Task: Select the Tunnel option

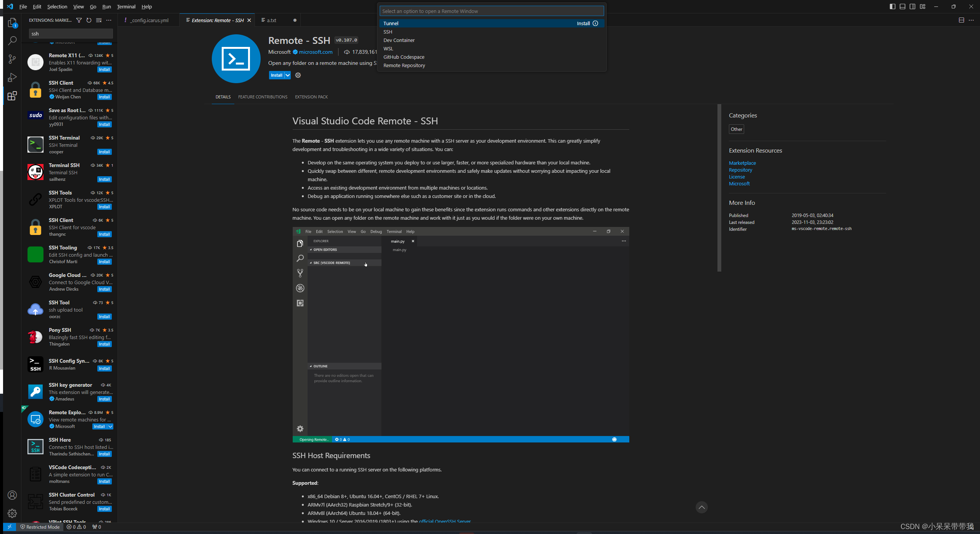Action: tap(492, 23)
